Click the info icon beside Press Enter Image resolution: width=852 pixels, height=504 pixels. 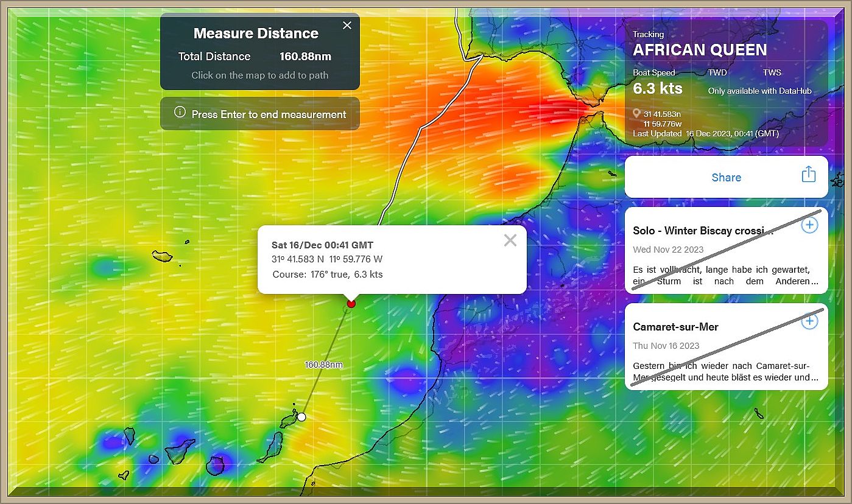[x=180, y=112]
